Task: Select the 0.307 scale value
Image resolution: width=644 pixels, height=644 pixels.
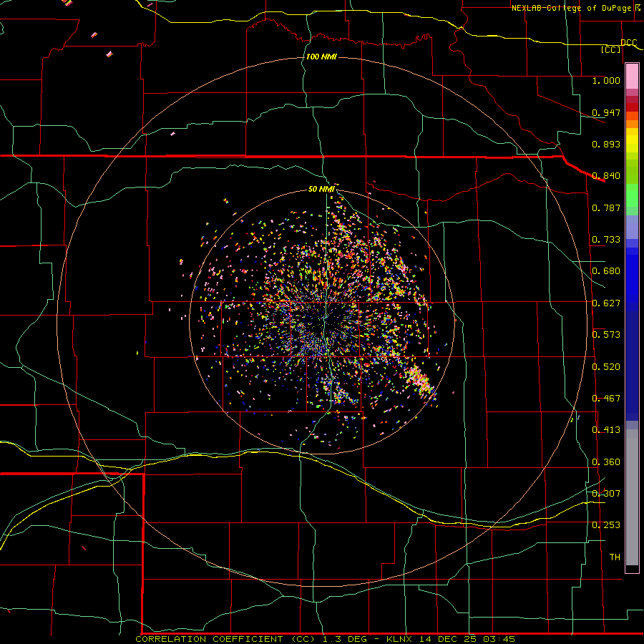Action: (606, 494)
